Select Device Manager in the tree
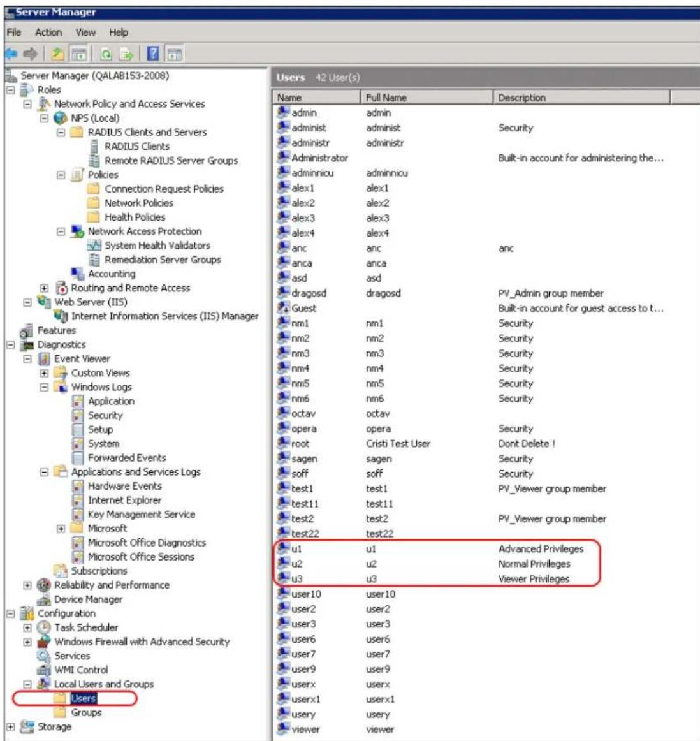Screen dimensions: 700x741 (89, 599)
